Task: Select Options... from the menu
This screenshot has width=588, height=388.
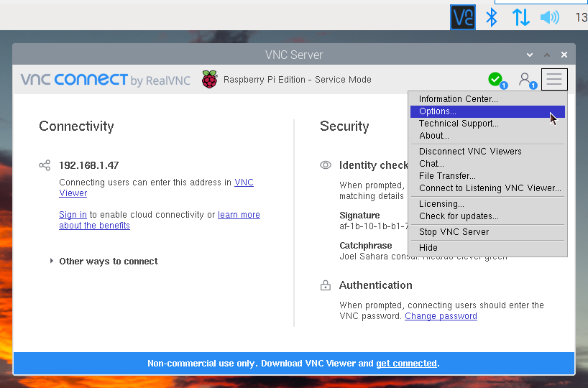Action: [438, 111]
